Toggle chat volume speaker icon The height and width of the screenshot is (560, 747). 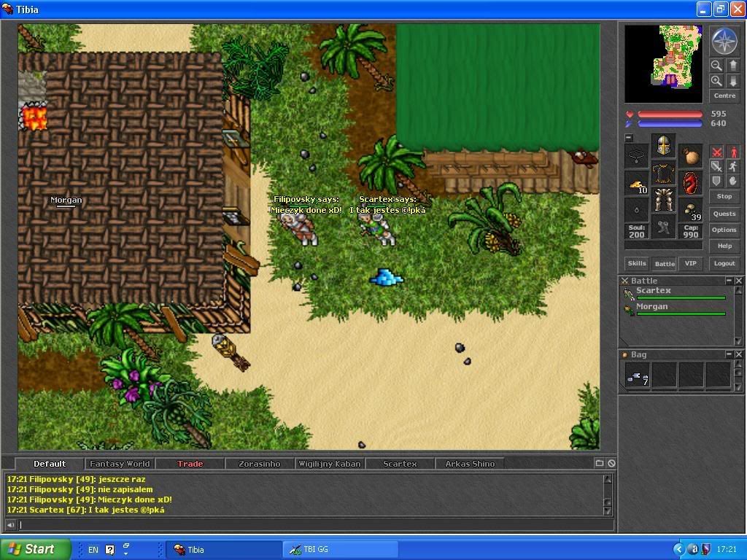point(10,525)
